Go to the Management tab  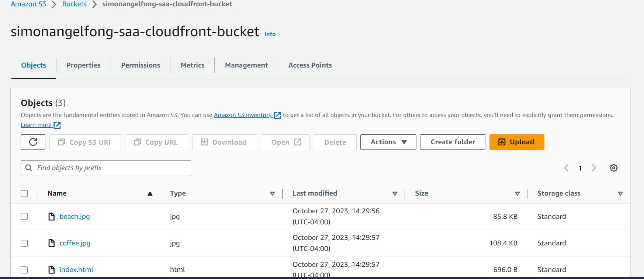pos(246,65)
